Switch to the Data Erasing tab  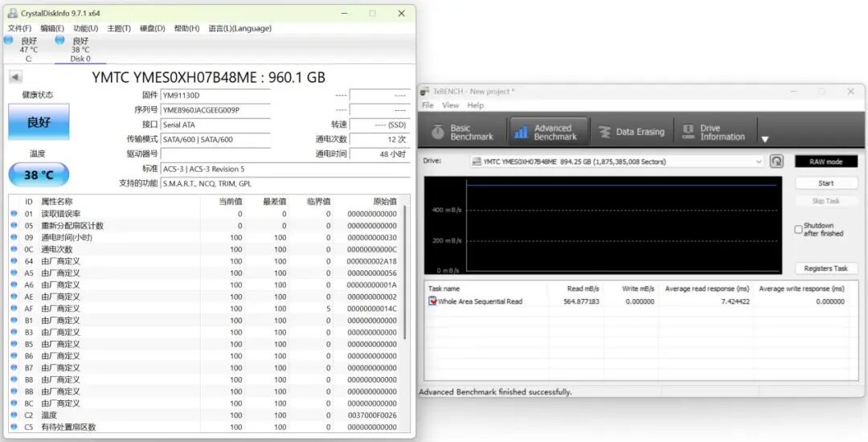pos(632,132)
